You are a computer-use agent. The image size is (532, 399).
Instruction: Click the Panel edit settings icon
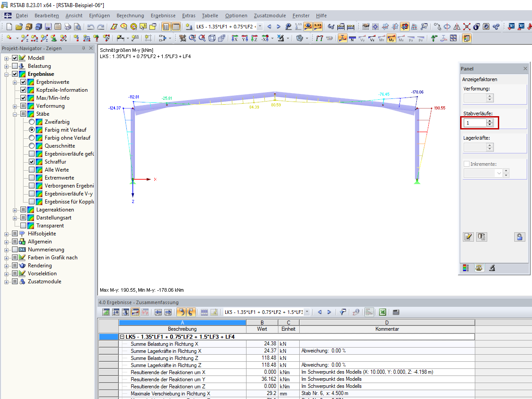(468, 237)
